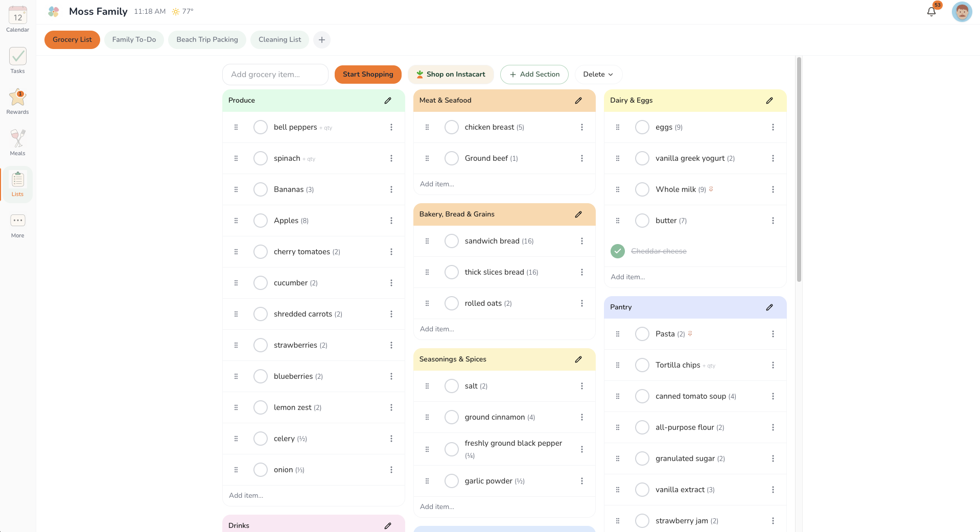Expand the Delete dropdown
This screenshot has height=532, width=980.
coord(598,75)
